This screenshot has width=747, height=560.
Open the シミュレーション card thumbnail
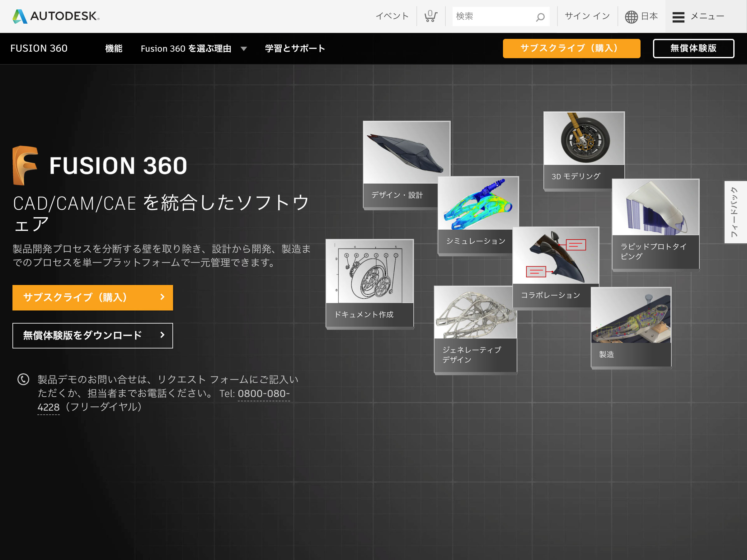tap(478, 203)
